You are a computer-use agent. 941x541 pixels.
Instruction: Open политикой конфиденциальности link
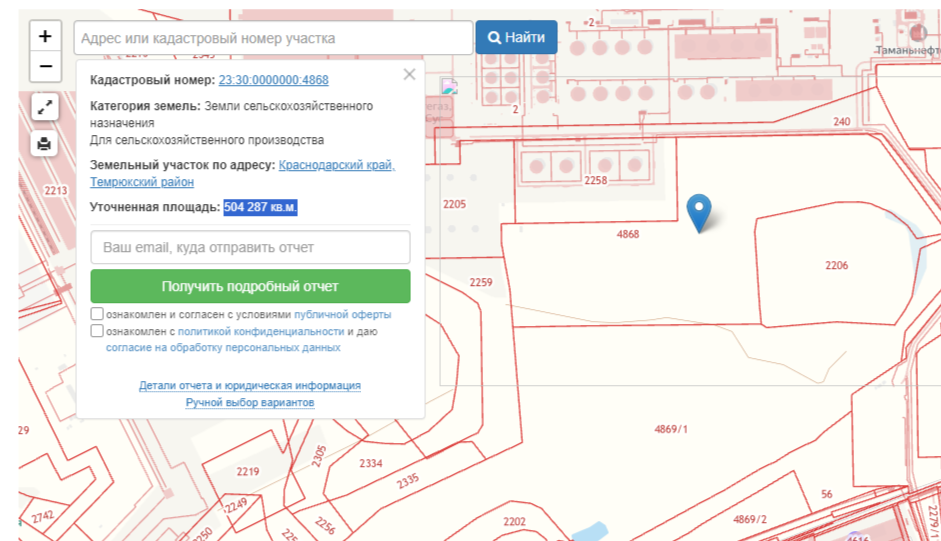261,331
